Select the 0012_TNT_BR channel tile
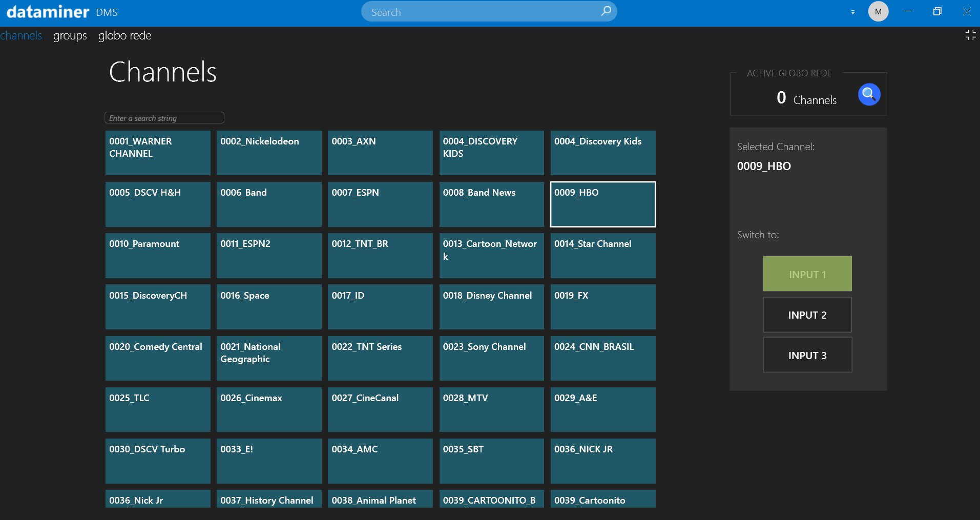This screenshot has height=520, width=980. coord(380,255)
